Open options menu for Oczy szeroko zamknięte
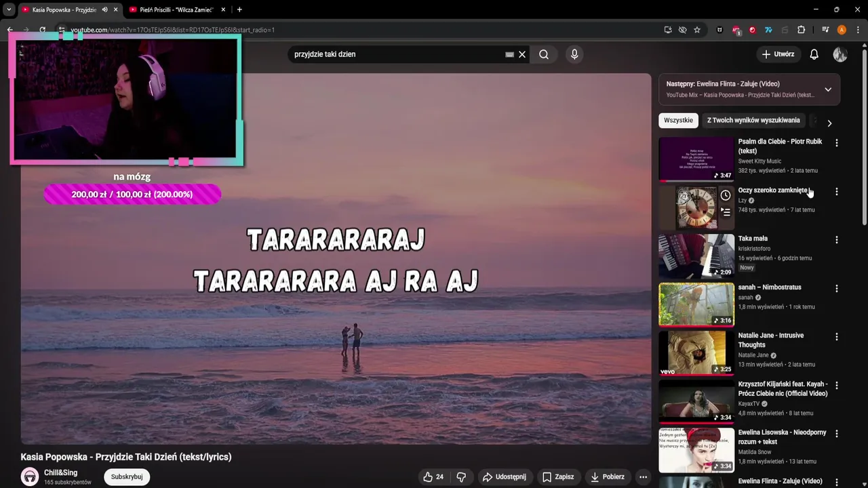This screenshot has width=868, height=488. click(x=836, y=192)
